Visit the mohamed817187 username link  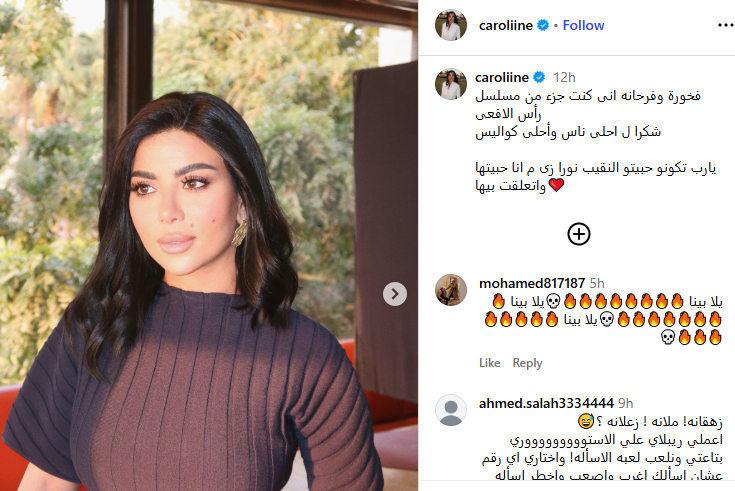point(532,283)
